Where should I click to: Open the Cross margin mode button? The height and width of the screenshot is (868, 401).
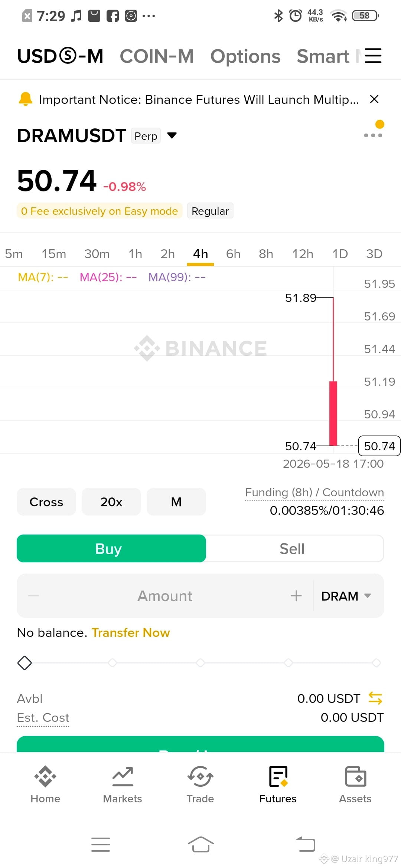pyautogui.click(x=46, y=502)
